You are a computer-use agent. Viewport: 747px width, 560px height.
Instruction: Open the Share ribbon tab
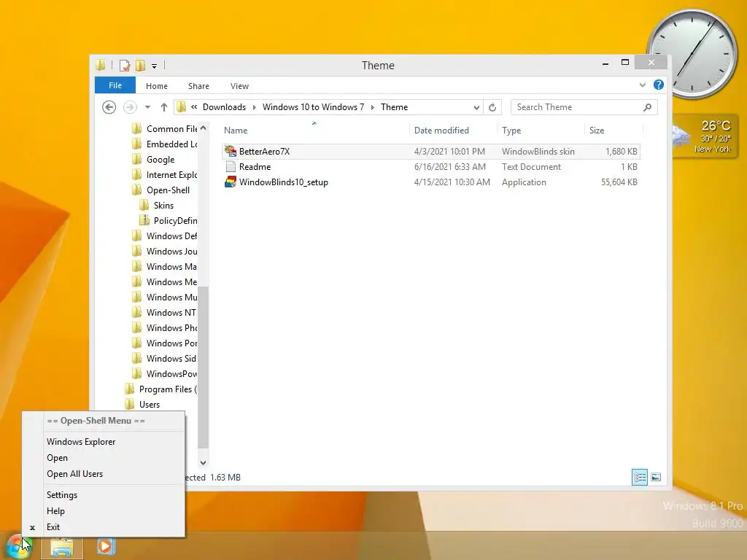point(198,86)
